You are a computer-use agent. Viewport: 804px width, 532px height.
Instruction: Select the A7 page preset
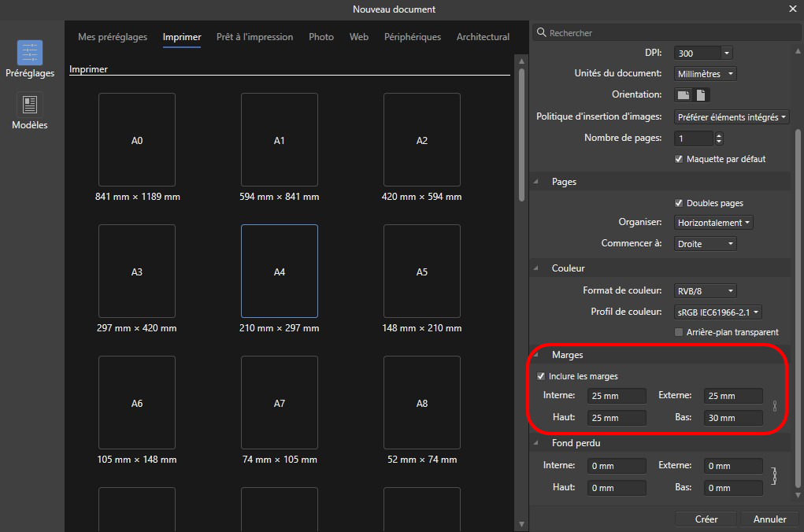pyautogui.click(x=280, y=403)
